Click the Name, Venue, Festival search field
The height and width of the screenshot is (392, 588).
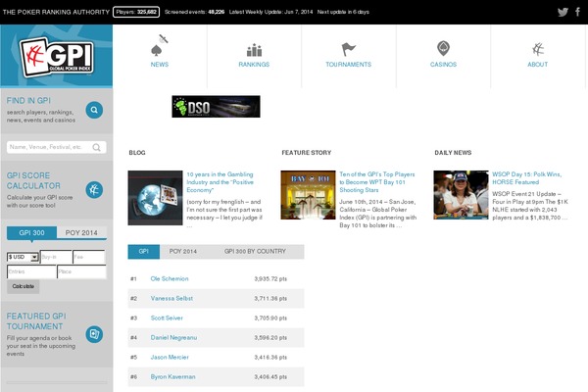tap(56, 147)
